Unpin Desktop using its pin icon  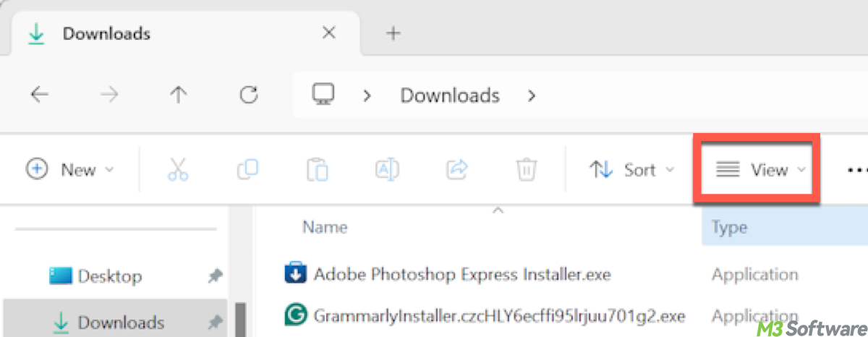point(215,276)
